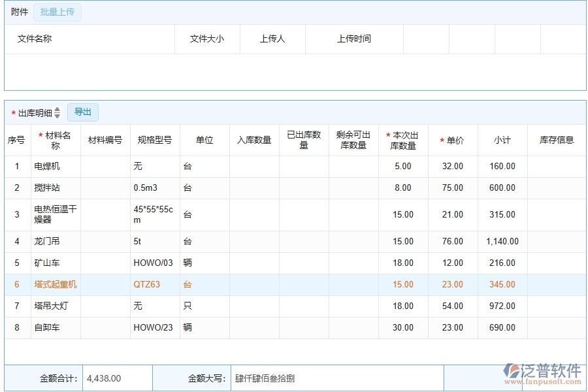Viewport: 588px width, 392px height.
Task: 点击"导出"按钮导出出库明细
Action: [x=82, y=112]
